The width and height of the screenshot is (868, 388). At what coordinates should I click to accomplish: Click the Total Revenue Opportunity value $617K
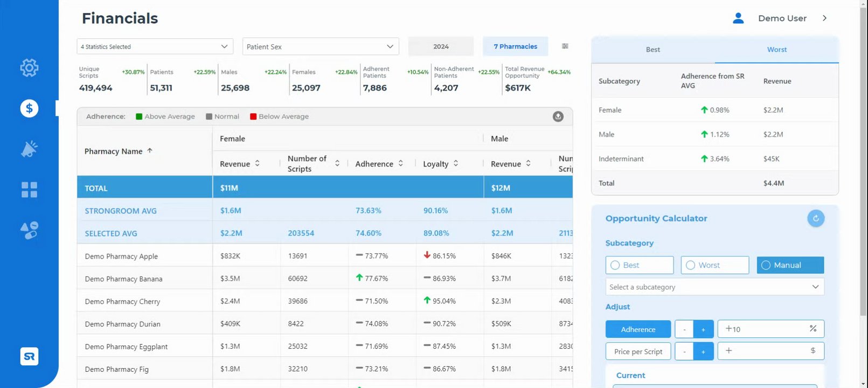[518, 88]
